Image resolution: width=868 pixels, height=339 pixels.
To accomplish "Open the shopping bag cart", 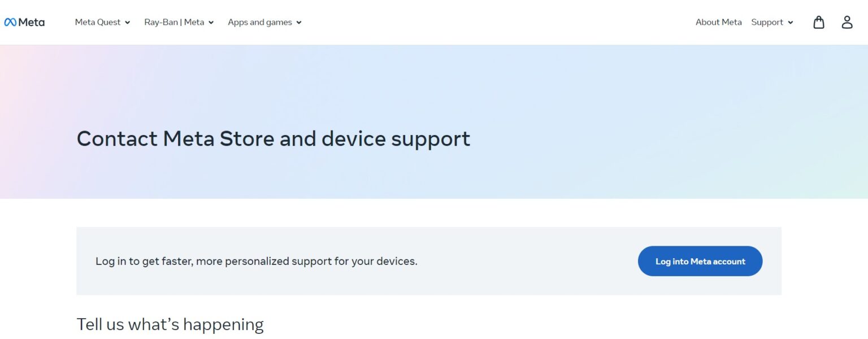I will [819, 23].
